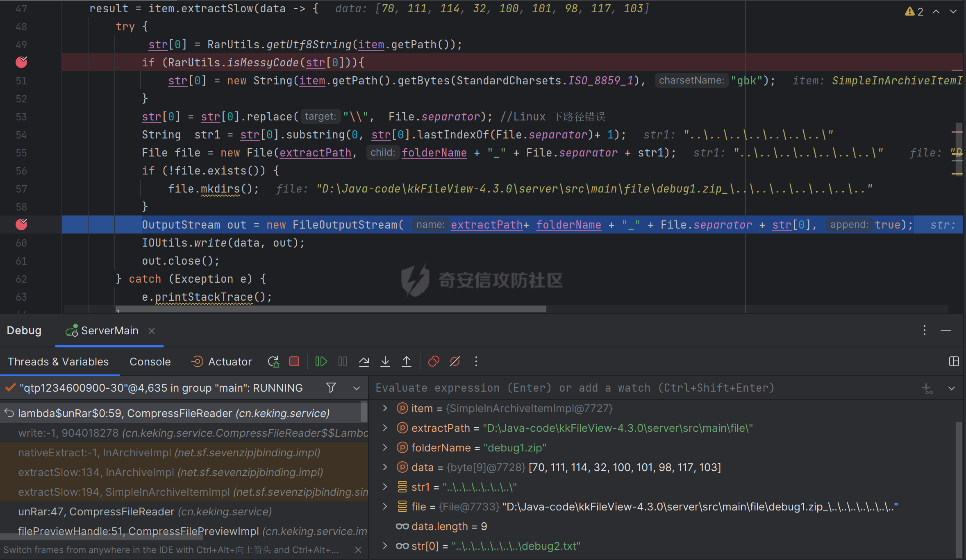Click the editor horizontal scrollbar
The height and width of the screenshot is (560, 966).
click(x=330, y=309)
